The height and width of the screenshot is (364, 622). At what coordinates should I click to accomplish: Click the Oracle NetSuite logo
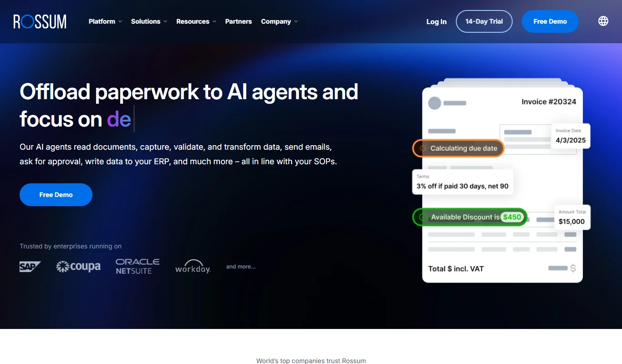138,266
